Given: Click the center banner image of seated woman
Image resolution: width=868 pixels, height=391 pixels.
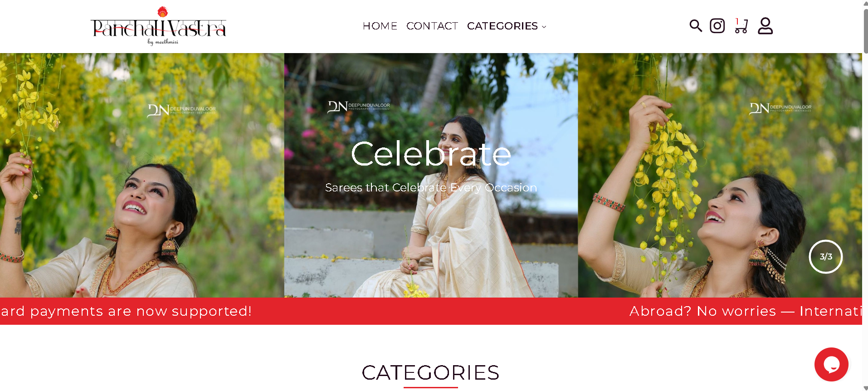Looking at the screenshot, I should (431, 175).
